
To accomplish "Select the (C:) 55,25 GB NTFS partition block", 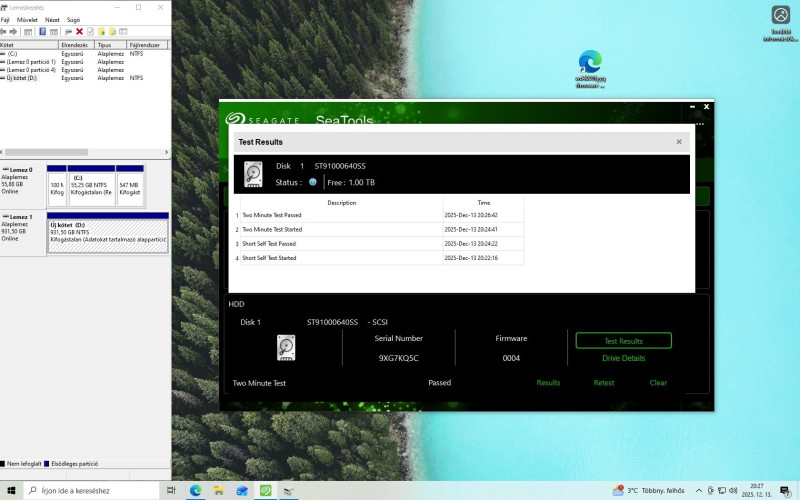I will point(91,186).
